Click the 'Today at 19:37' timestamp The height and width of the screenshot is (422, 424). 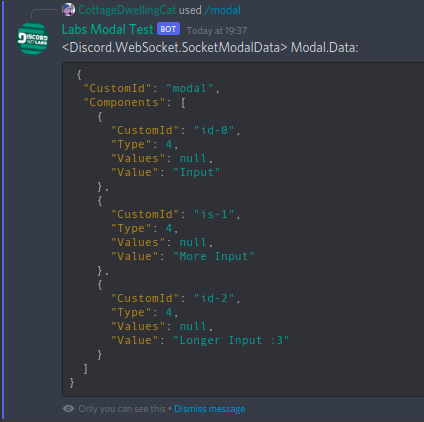coord(217,31)
